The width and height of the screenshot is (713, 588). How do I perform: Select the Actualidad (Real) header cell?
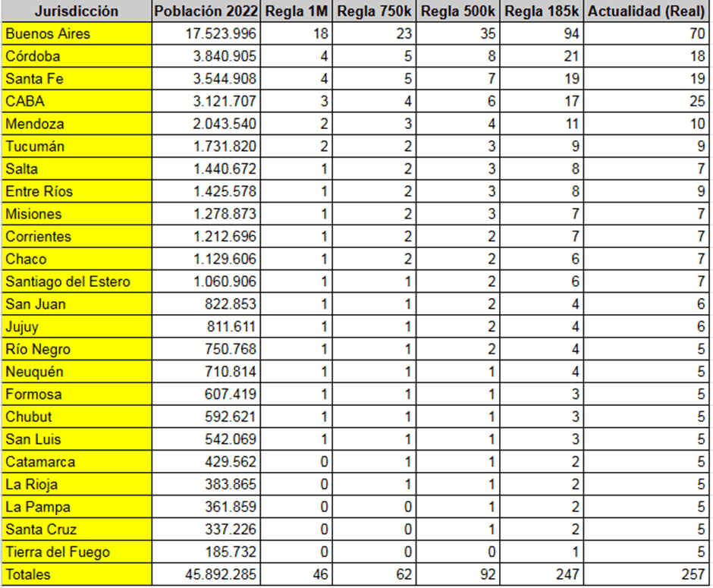(x=648, y=11)
